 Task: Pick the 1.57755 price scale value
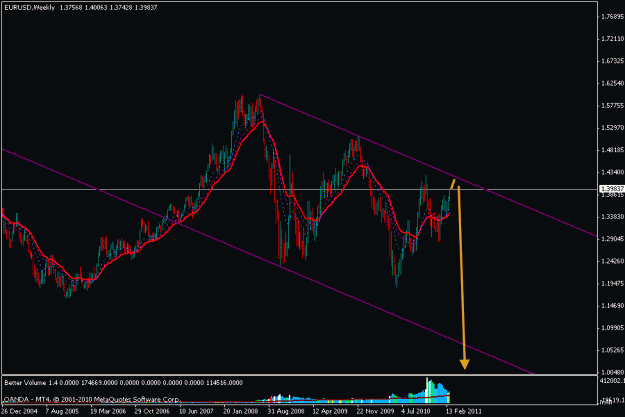tap(613, 106)
